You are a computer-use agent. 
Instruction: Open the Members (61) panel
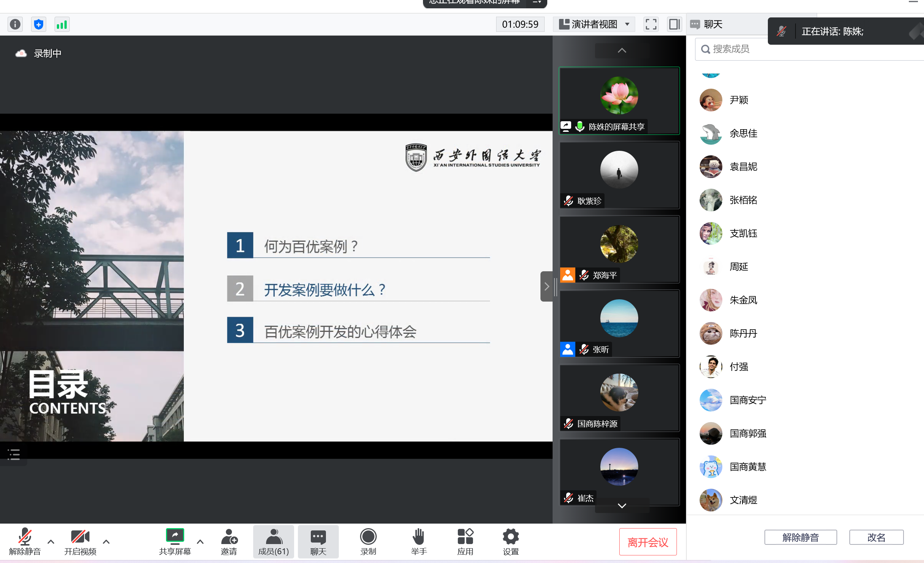(x=273, y=541)
